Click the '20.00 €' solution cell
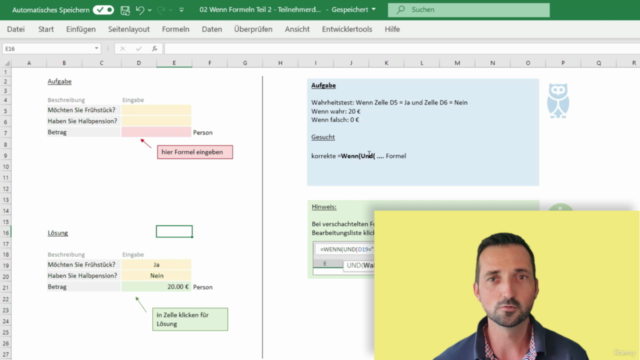 tap(156, 287)
